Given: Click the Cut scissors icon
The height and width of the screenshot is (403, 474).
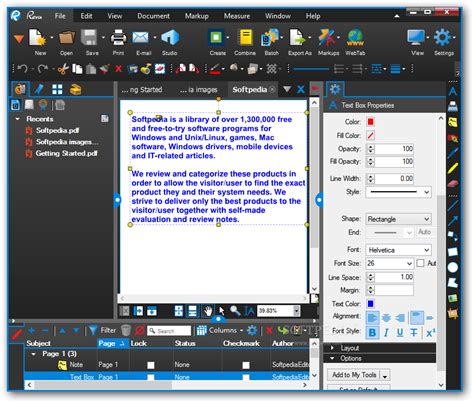Looking at the screenshot, I should pyautogui.click(x=63, y=69).
